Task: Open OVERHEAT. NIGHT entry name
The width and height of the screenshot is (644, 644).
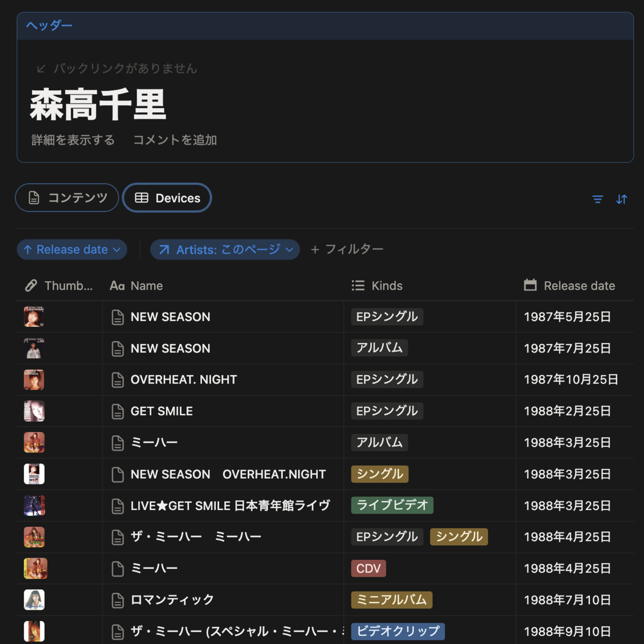Action: (184, 379)
